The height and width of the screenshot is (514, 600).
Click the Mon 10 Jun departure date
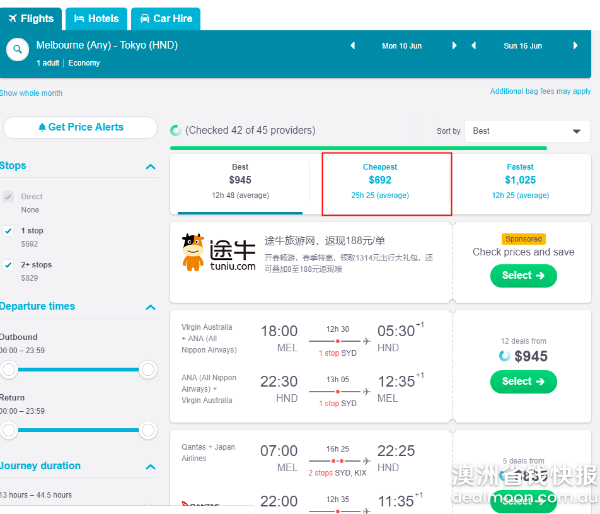(402, 46)
